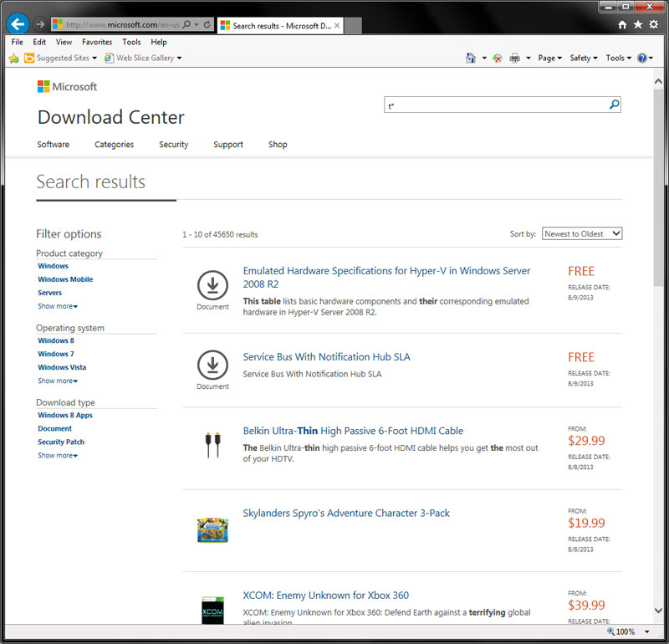
Task: Open the Support navigation link
Action: tap(228, 144)
